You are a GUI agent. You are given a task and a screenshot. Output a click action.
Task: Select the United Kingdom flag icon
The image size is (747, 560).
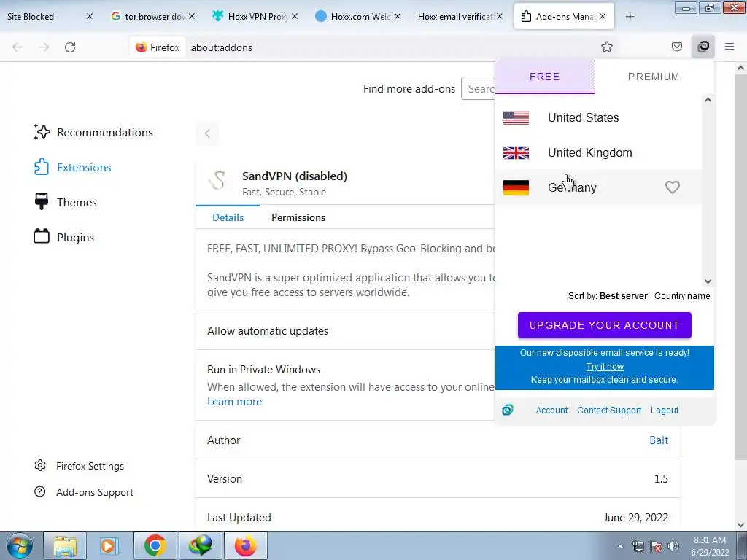tap(516, 152)
